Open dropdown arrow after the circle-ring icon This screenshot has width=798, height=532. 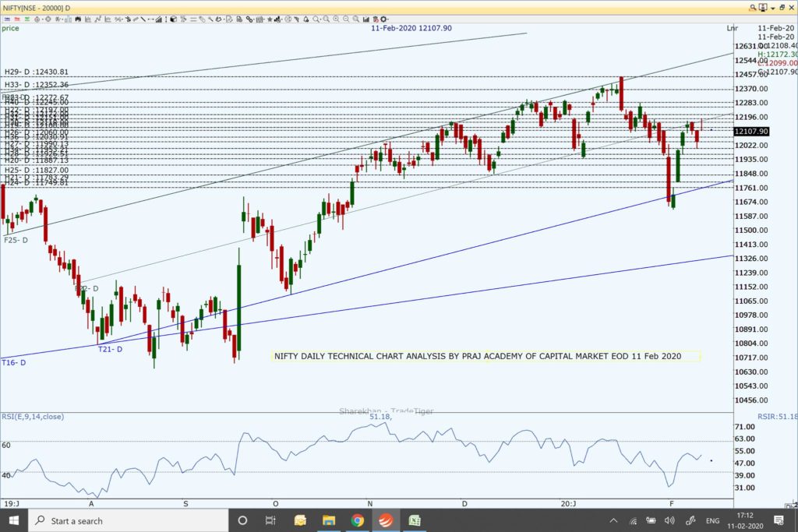point(43,19)
